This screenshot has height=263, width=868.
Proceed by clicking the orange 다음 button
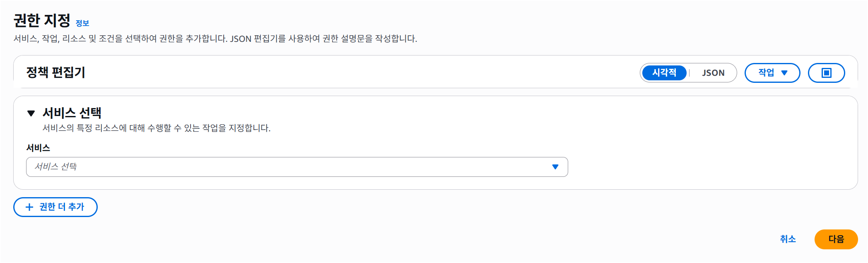(x=836, y=239)
